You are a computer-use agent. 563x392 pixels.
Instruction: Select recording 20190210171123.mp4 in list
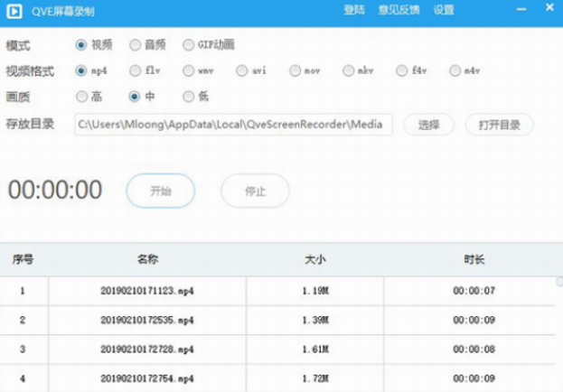[147, 292]
